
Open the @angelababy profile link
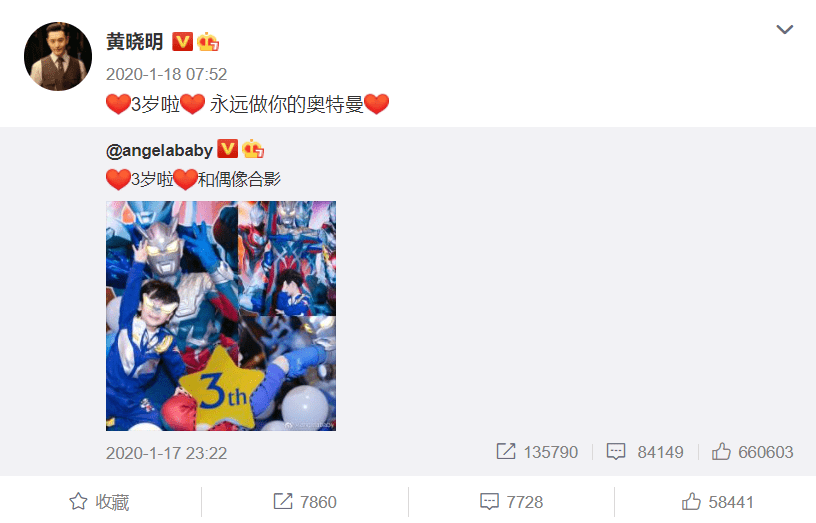pyautogui.click(x=159, y=150)
